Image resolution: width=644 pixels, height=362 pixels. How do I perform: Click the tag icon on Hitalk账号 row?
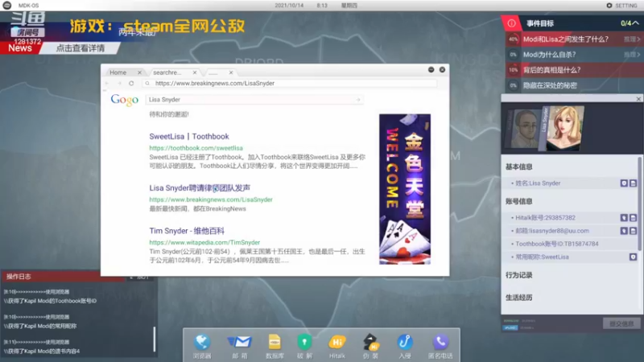pos(623,218)
